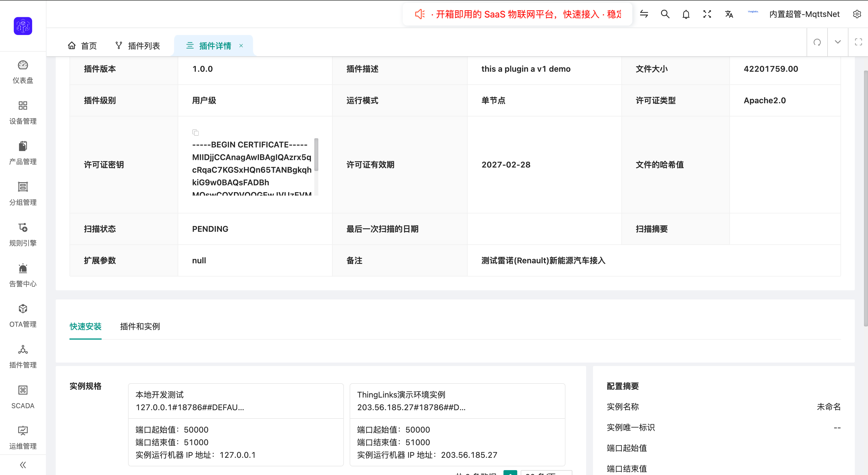Collapse the sidebar with double-chevron icon
Image resolution: width=868 pixels, height=475 pixels.
(x=23, y=465)
